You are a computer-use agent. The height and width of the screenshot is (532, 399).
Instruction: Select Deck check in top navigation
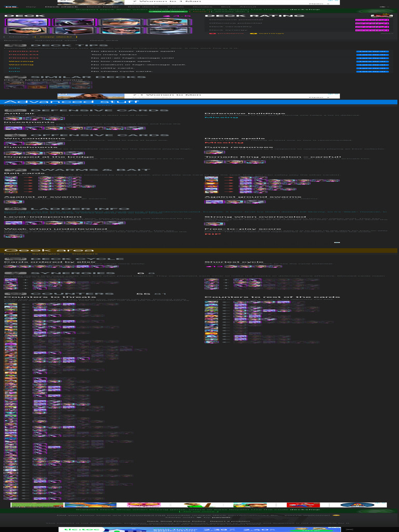(62, 7)
